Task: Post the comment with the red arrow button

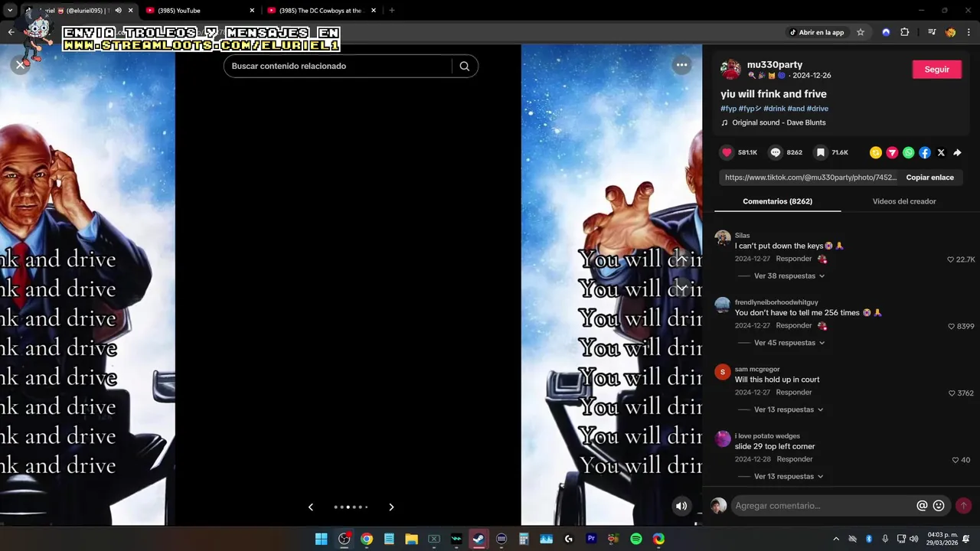Action: point(964,506)
